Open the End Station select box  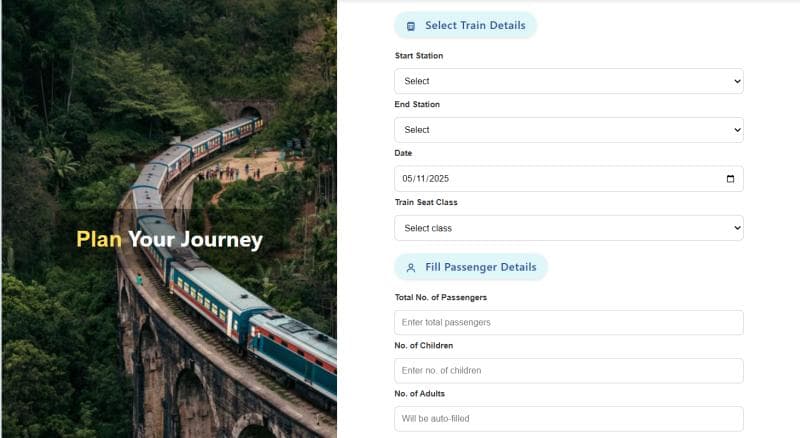point(568,130)
